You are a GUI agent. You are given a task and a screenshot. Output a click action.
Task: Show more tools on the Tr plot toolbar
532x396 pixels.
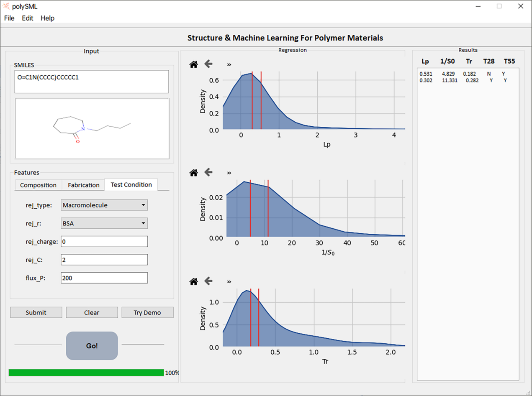point(229,281)
